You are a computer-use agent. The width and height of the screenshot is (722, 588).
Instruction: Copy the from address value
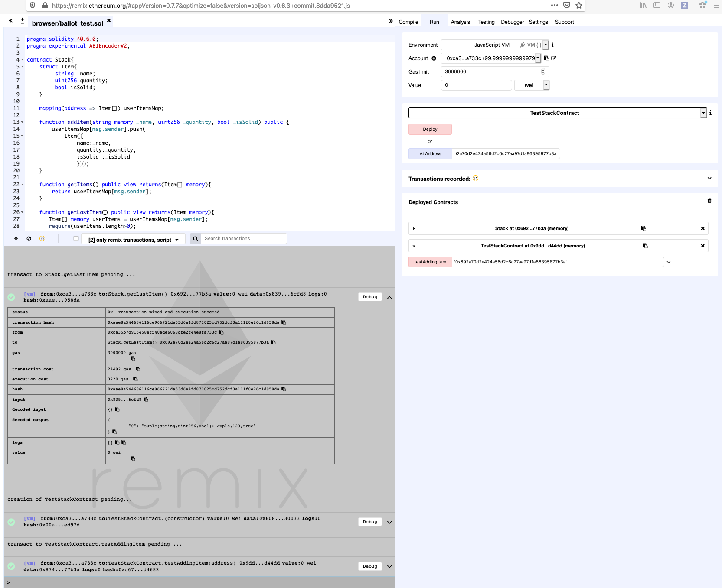click(221, 332)
